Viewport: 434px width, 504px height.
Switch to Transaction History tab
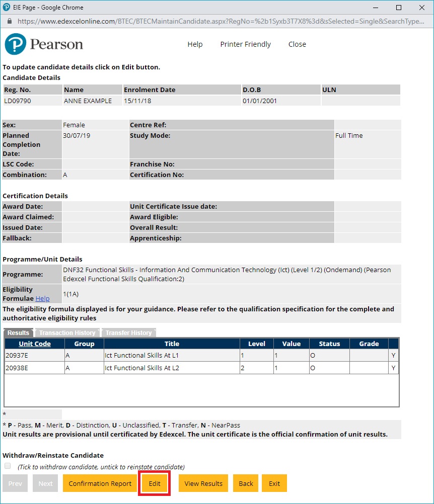click(x=67, y=332)
